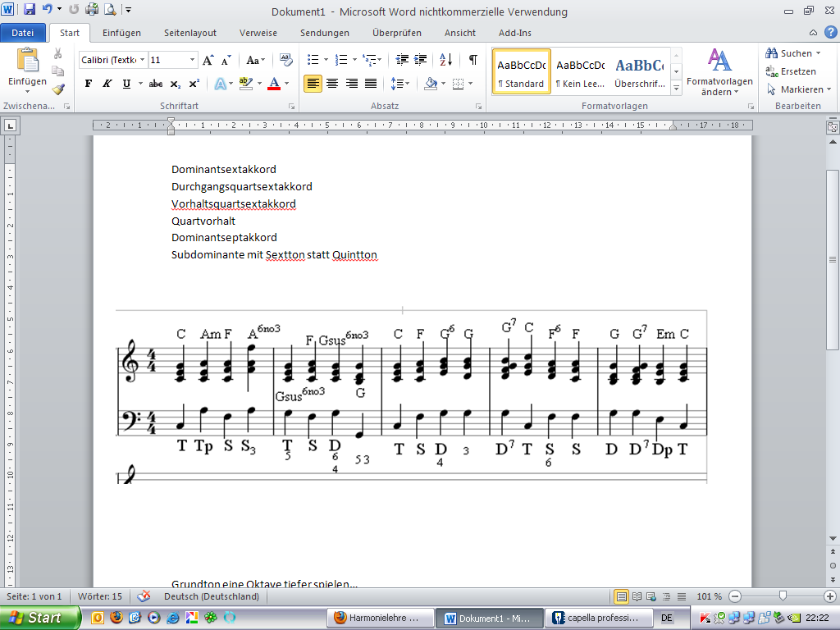
Task: Click the Save icon in quick access toolbar
Action: [x=30, y=8]
